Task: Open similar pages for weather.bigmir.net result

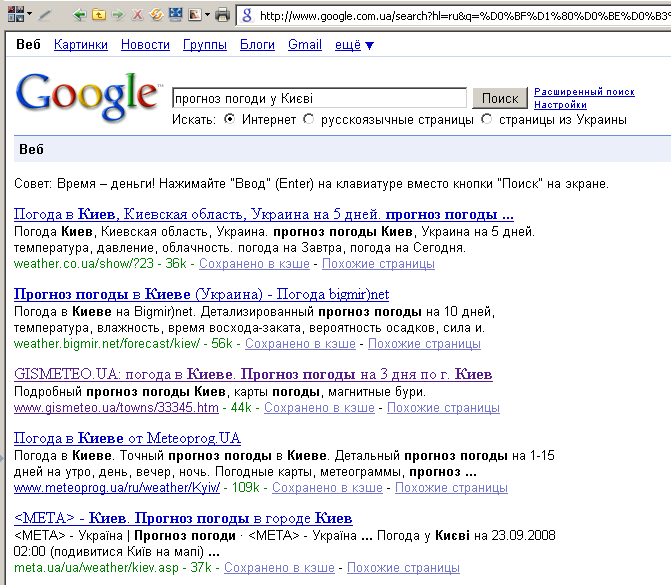Action: 425,344
